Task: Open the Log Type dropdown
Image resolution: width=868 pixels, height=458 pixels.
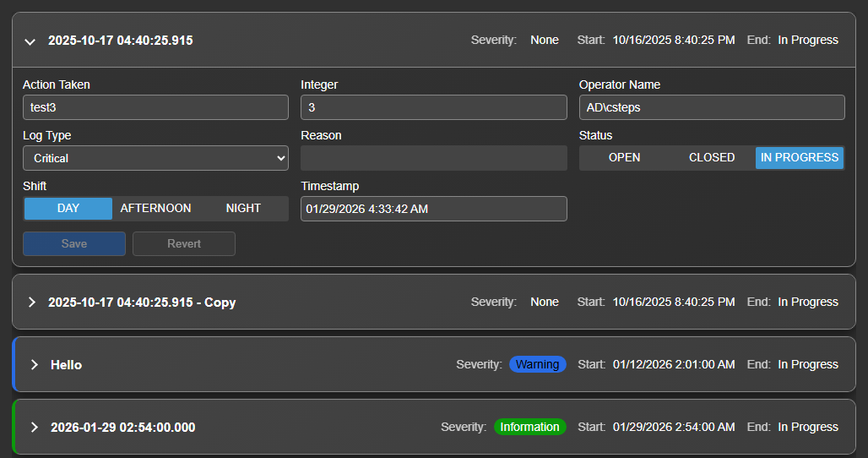Action: tap(155, 158)
